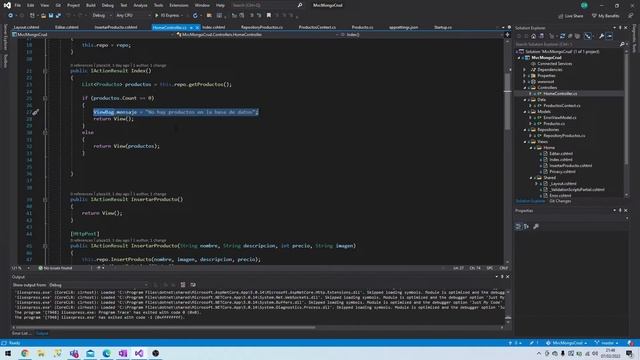This screenshot has height=360, width=640.
Task: Select ErrorViewModel.cs in Solution Explorer
Action: click(560, 118)
